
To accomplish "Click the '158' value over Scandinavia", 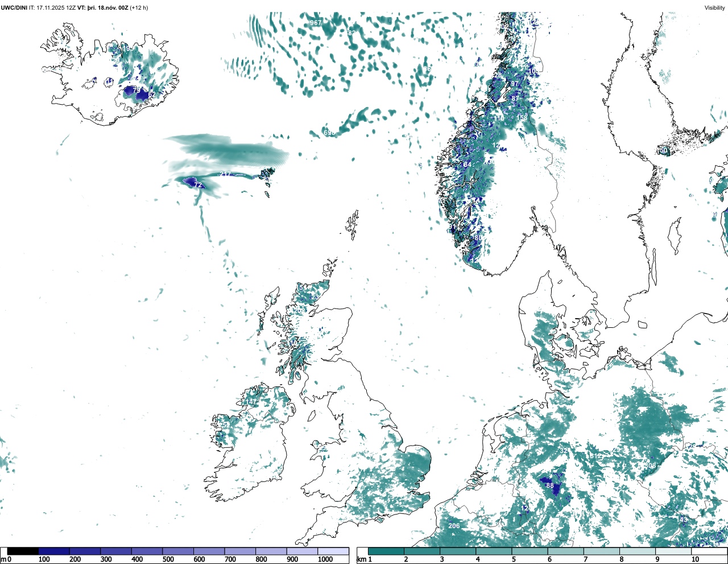I will pyautogui.click(x=523, y=117).
